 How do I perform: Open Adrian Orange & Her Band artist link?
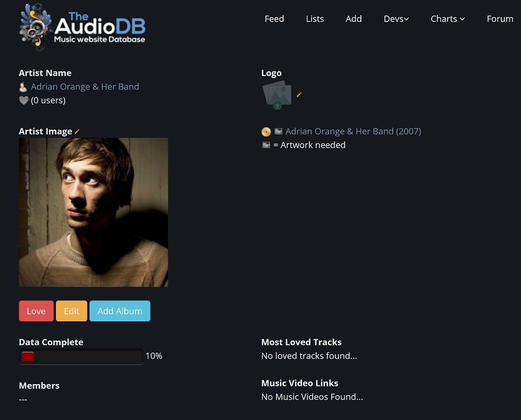pyautogui.click(x=85, y=87)
